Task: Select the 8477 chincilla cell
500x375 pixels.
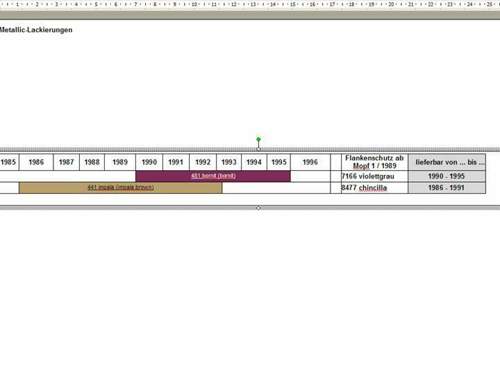Action: point(375,188)
